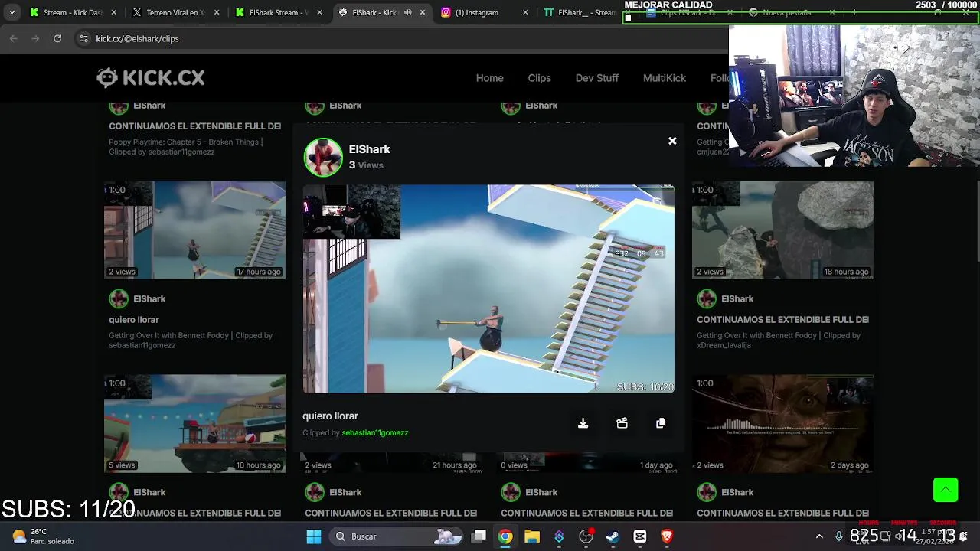Click the '3 Views' count in popup
This screenshot has height=551, width=980.
tap(366, 165)
